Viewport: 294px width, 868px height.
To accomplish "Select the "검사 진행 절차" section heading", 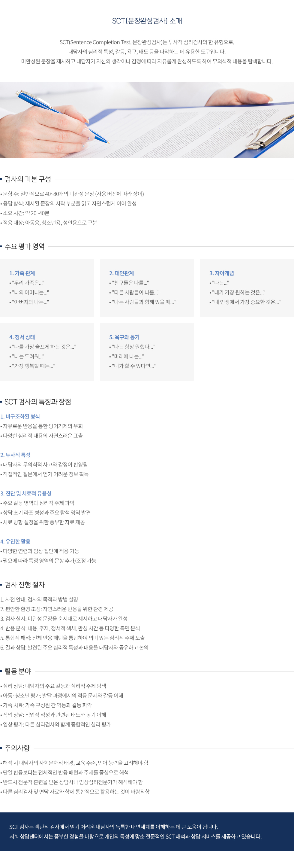I will tap(25, 585).
